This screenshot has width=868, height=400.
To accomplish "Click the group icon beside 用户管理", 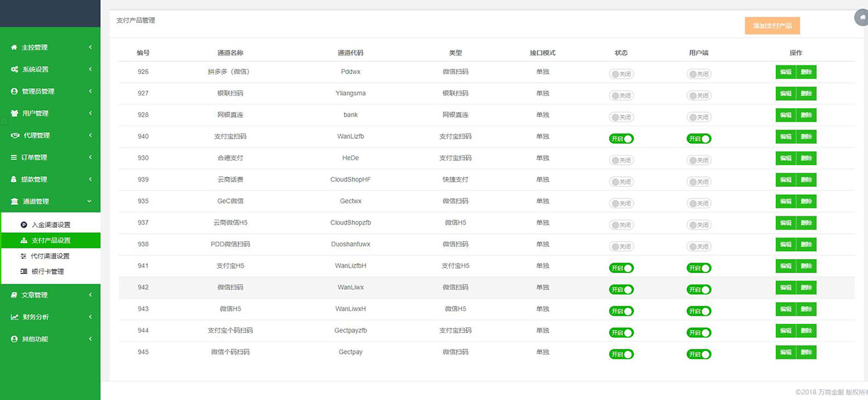I will [14, 114].
